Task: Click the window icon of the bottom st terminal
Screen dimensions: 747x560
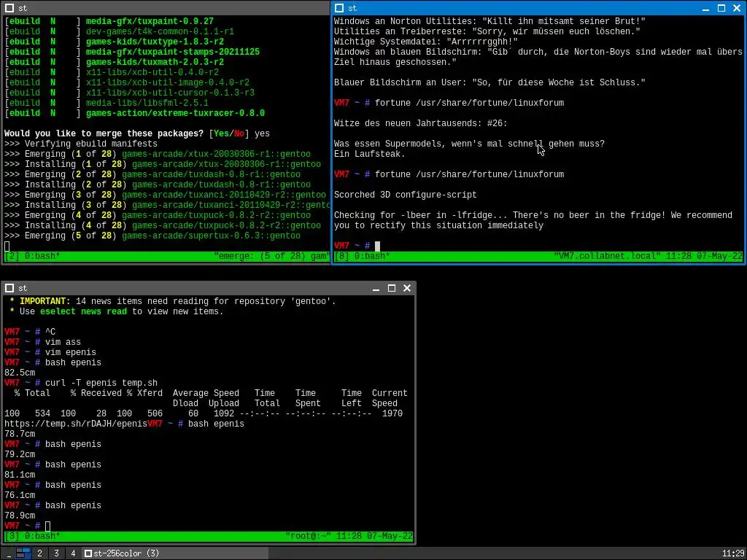Action: pos(9,288)
